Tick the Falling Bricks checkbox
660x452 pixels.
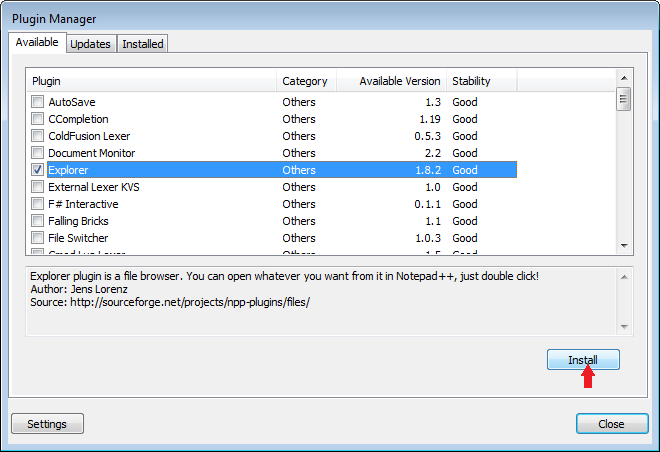click(38, 221)
